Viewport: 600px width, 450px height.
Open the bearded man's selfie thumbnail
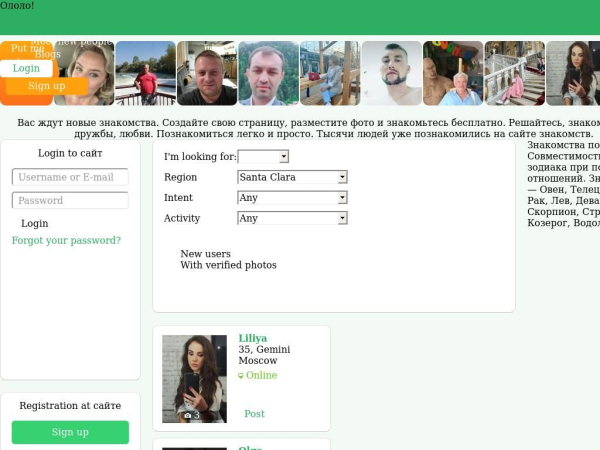(391, 73)
